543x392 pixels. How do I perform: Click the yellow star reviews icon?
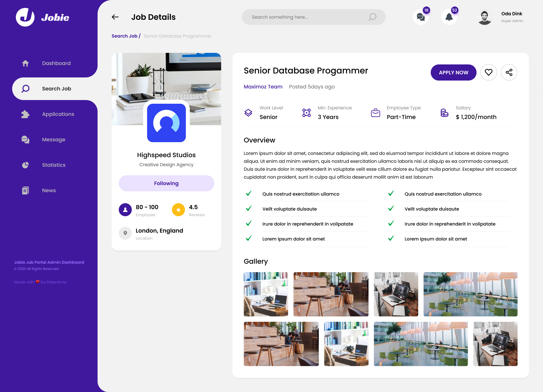[x=178, y=210]
